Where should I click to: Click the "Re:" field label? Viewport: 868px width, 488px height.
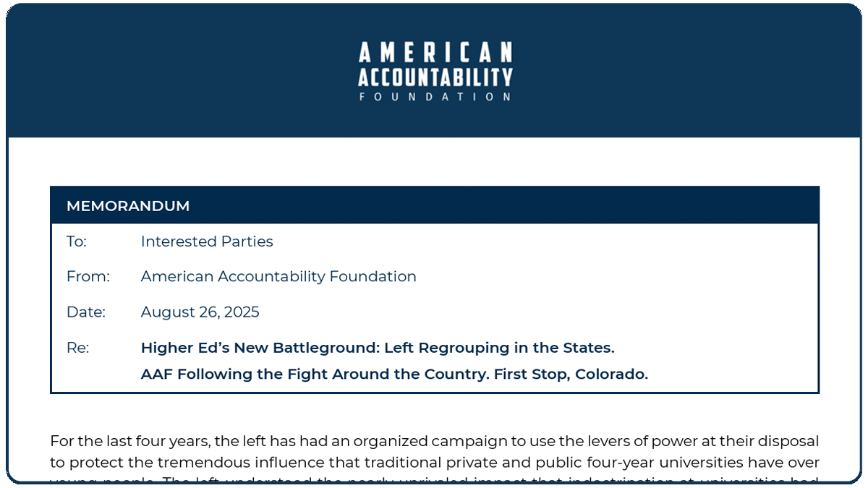[77, 348]
